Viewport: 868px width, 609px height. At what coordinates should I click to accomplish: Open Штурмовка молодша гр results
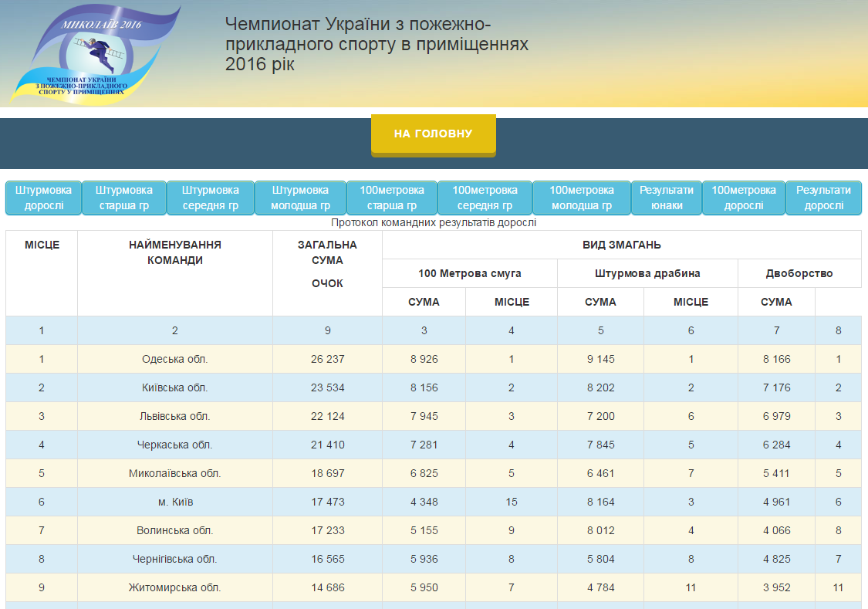pos(300,198)
